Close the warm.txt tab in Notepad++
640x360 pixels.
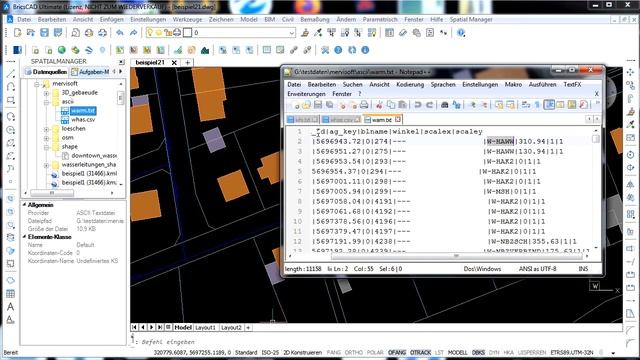tap(398, 119)
